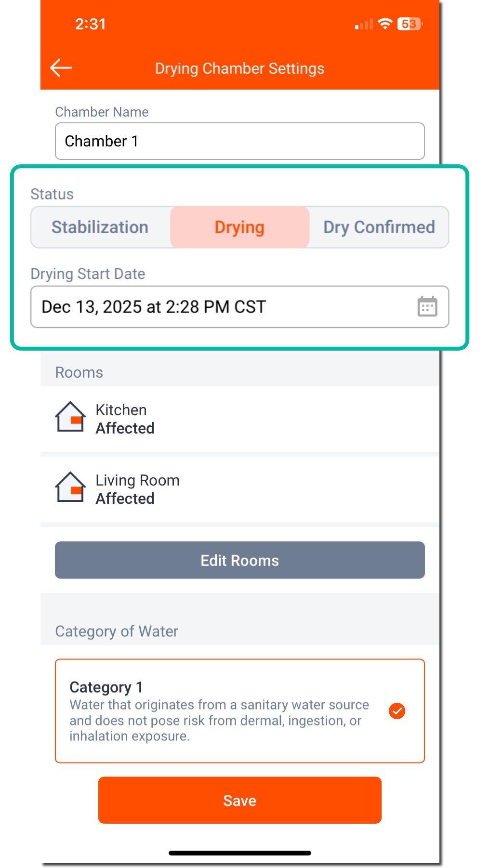Tap the Kitchen room house icon

(x=70, y=417)
